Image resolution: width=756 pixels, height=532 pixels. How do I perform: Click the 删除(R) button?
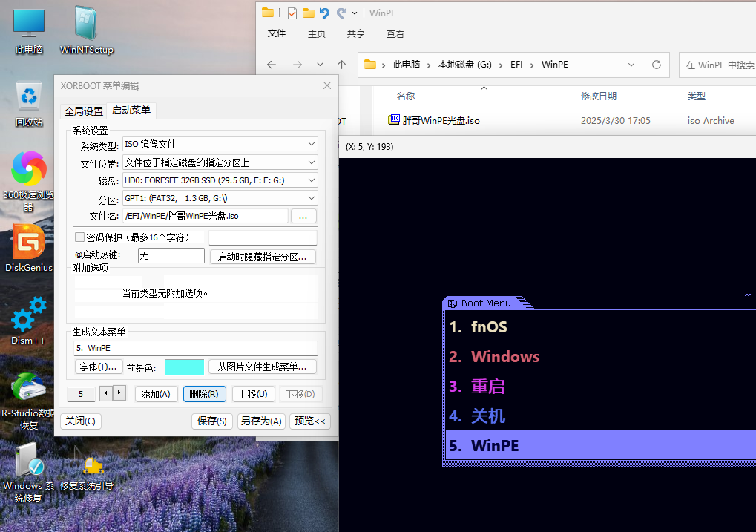(204, 394)
